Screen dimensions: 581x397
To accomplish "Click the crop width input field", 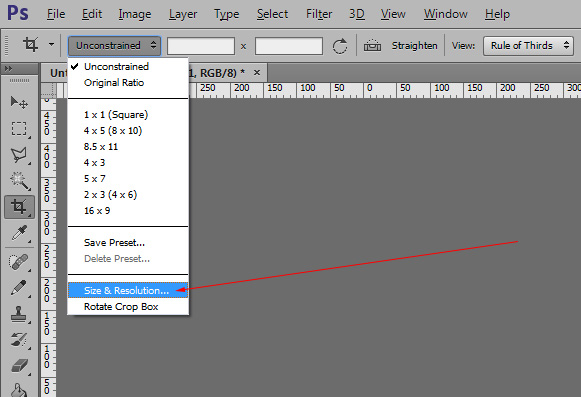I will tap(201, 46).
